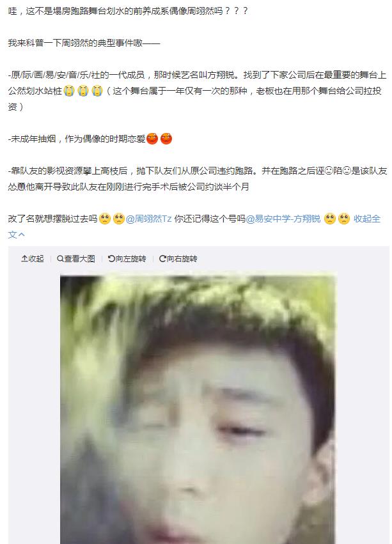Select the 向左旋转 text option
This screenshot has width=392, height=544.
[130, 258]
